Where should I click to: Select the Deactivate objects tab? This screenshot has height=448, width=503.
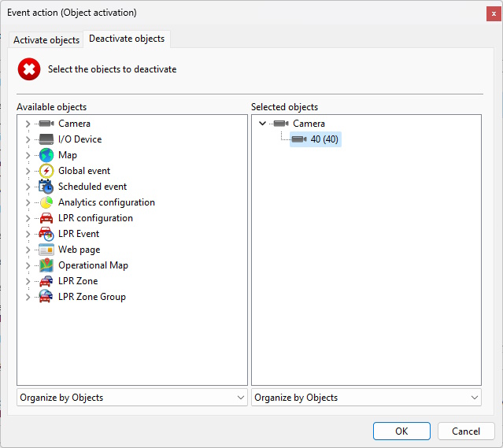tap(127, 39)
